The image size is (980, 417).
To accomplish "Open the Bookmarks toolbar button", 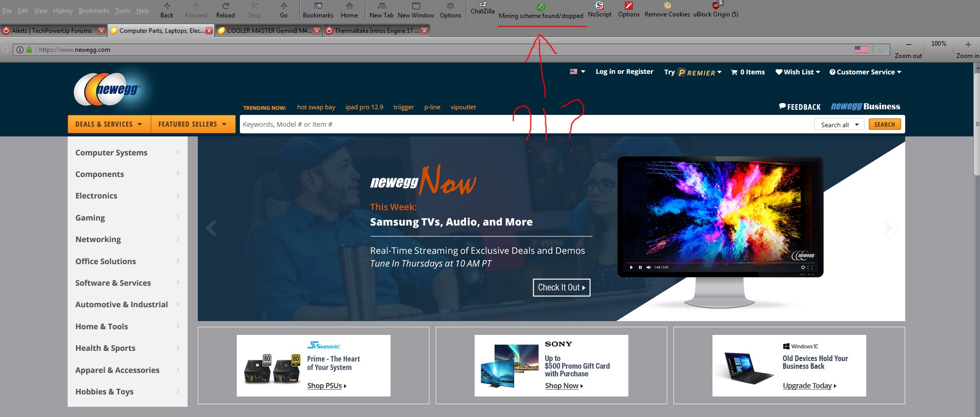I will click(x=318, y=10).
